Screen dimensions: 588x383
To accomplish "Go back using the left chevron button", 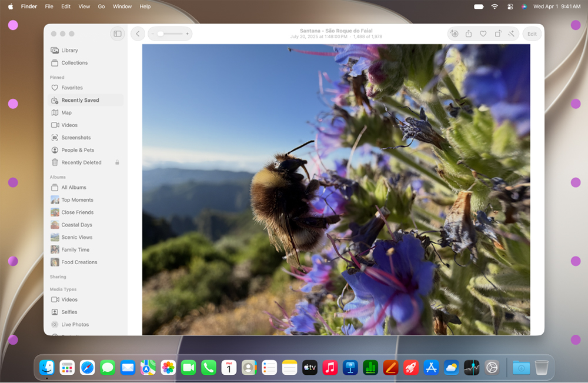I will point(138,34).
